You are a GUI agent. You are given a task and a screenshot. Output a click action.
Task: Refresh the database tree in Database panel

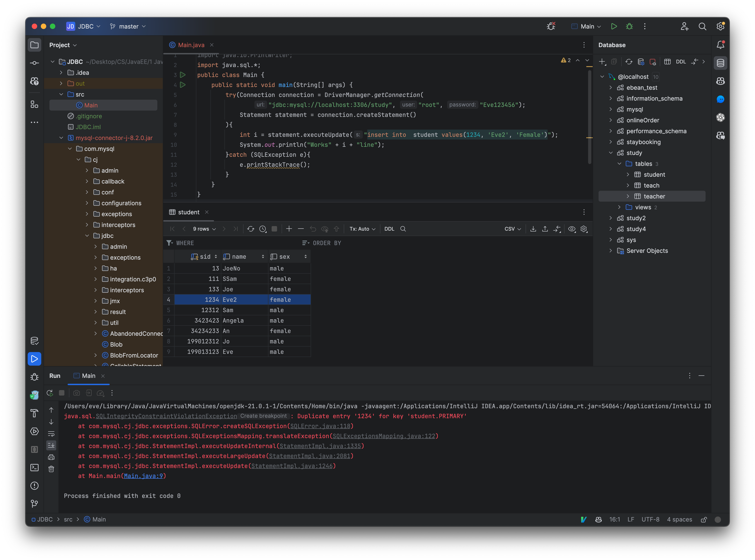click(x=628, y=62)
